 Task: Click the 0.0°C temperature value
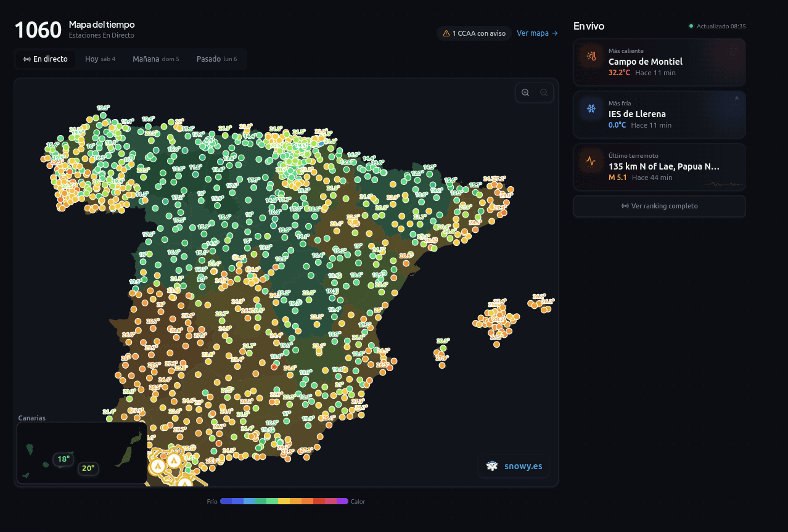tap(617, 125)
